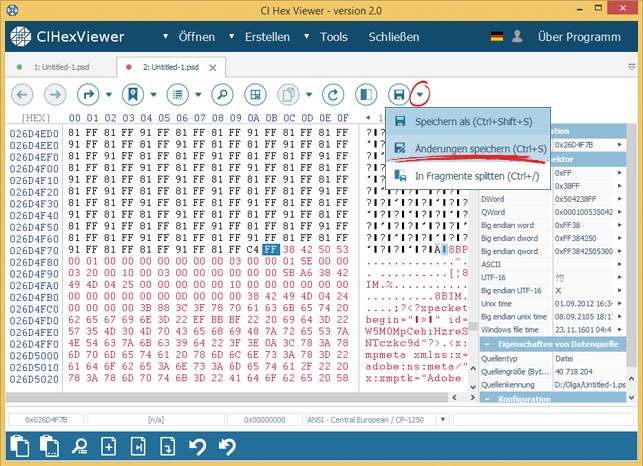Click the navigate back arrow icon
The image size is (643, 466).
point(22,95)
